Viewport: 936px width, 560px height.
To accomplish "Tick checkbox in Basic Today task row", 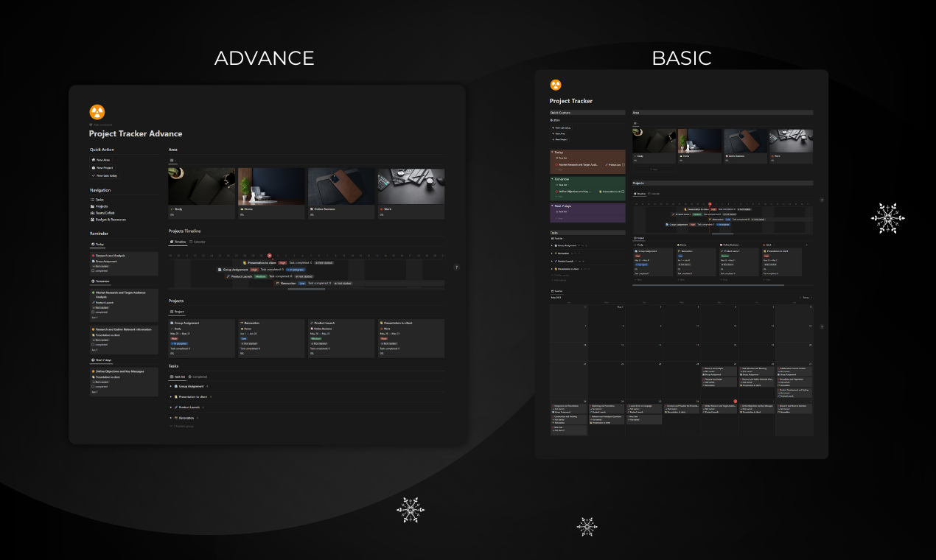I will 622,165.
